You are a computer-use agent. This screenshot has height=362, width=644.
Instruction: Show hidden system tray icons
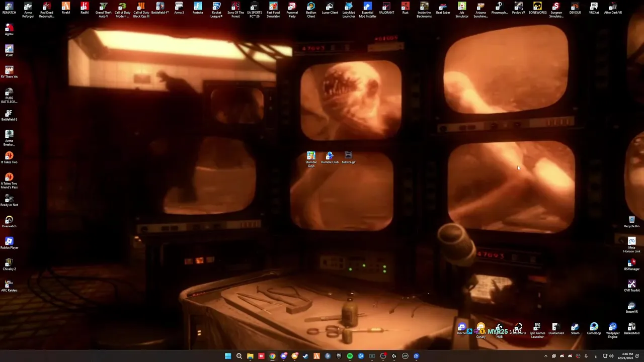coord(545,356)
